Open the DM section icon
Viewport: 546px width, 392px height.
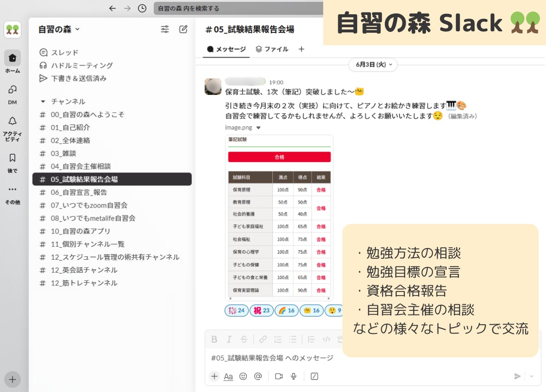pos(12,90)
